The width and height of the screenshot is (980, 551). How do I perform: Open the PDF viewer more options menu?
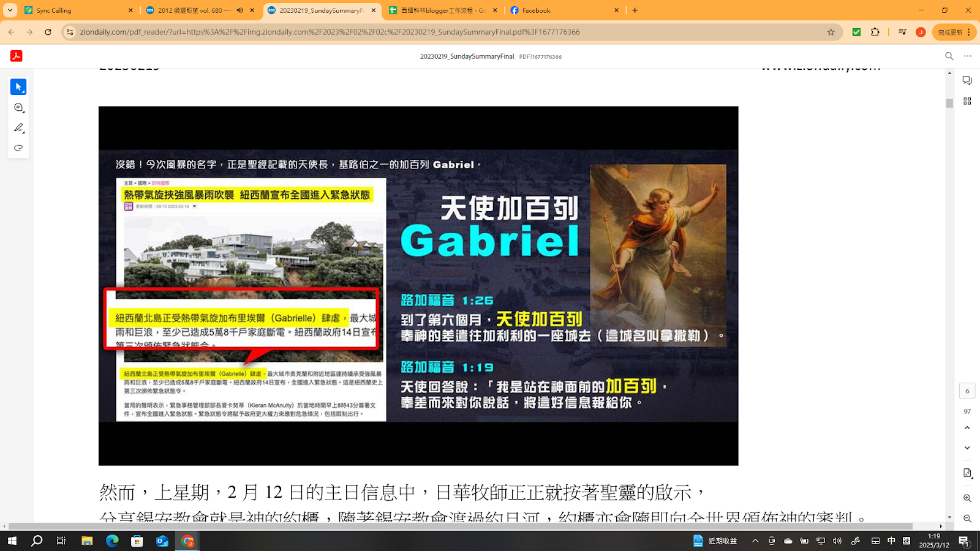point(968,56)
